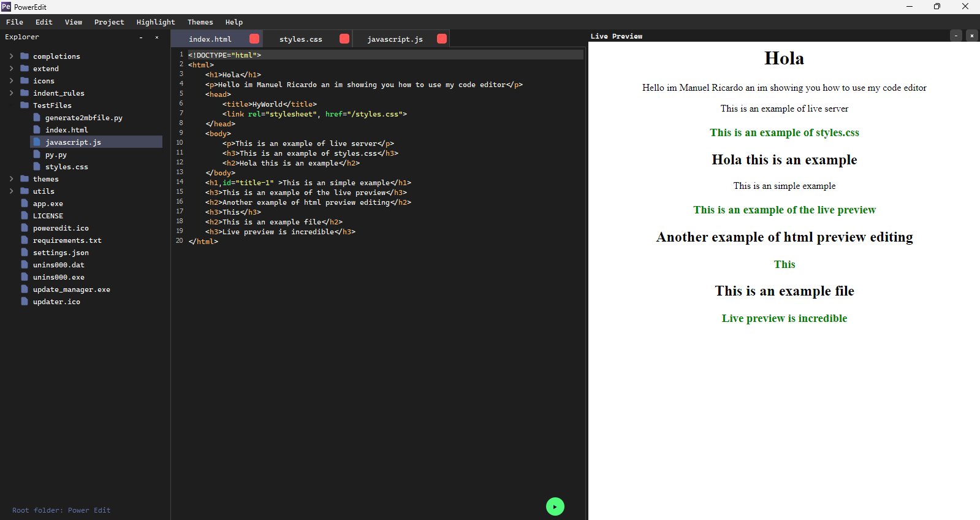Select unins000.dat in Explorer
This screenshot has width=980, height=520.
(x=59, y=265)
